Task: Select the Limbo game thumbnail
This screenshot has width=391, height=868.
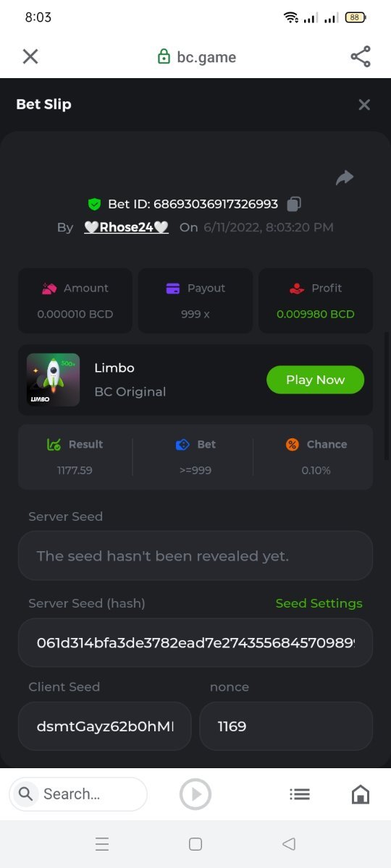Action: point(54,380)
